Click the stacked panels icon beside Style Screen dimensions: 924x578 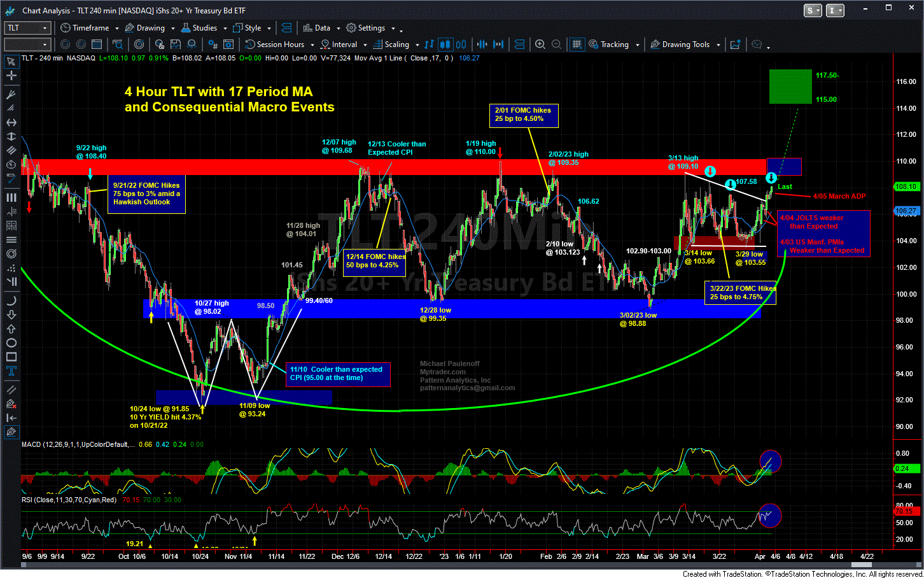(x=286, y=28)
